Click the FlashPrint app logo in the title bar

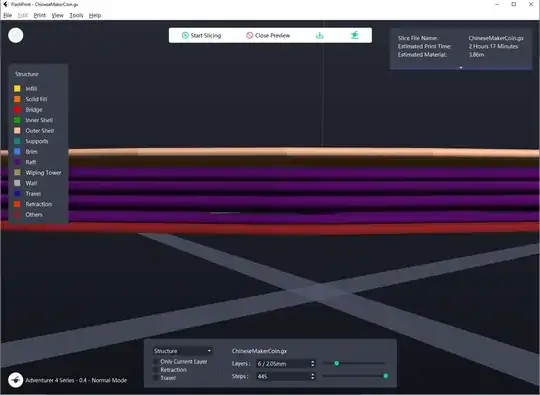click(5, 4)
